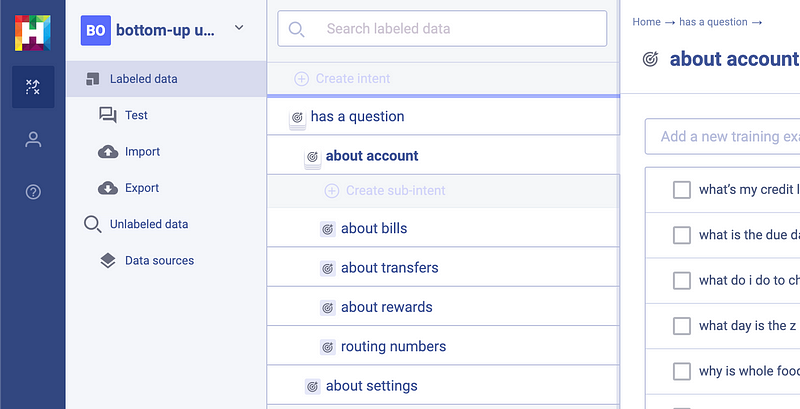Image resolution: width=800 pixels, height=409 pixels.
Task: Tick the 'what is the due' checkbox
Action: (x=682, y=235)
